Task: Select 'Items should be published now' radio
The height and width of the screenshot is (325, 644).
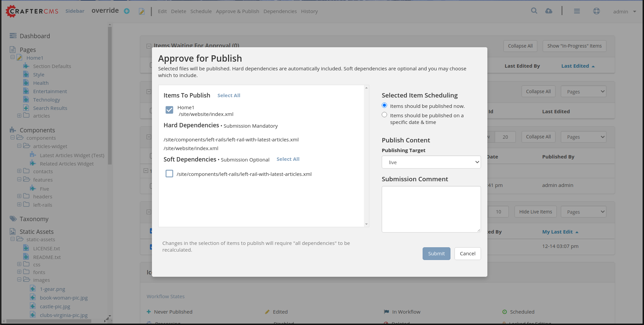Action: click(x=384, y=106)
